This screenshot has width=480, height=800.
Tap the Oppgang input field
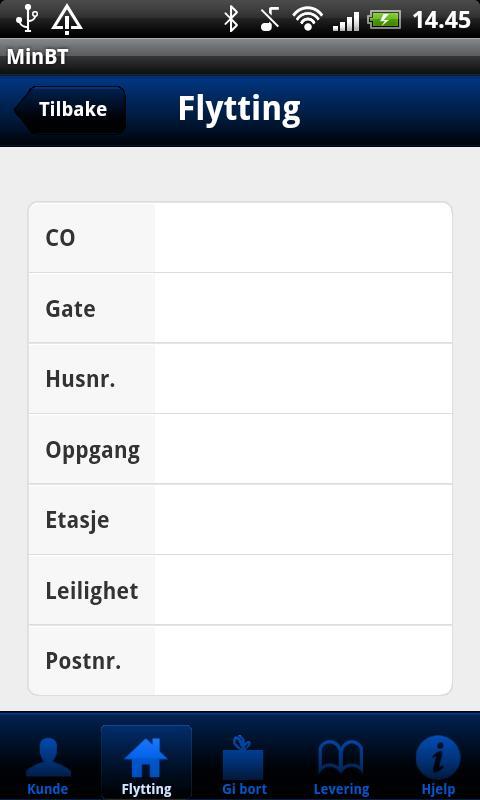tap(303, 449)
